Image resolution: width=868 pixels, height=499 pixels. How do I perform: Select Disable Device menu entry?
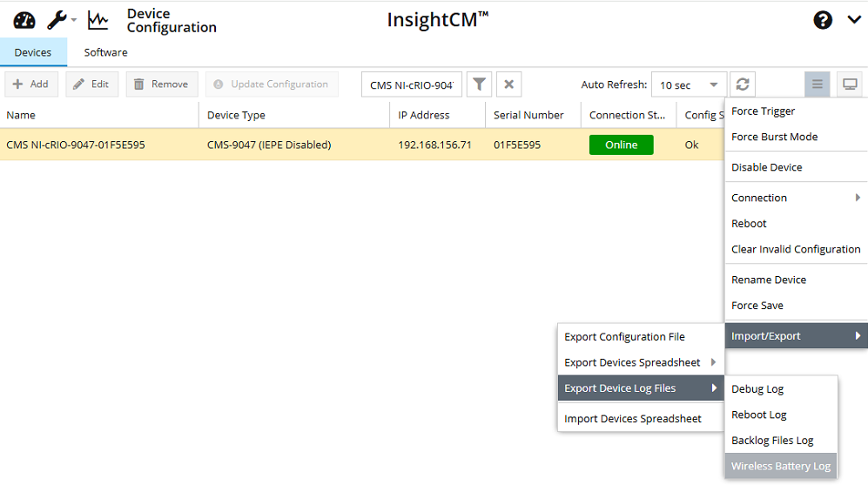click(796, 167)
